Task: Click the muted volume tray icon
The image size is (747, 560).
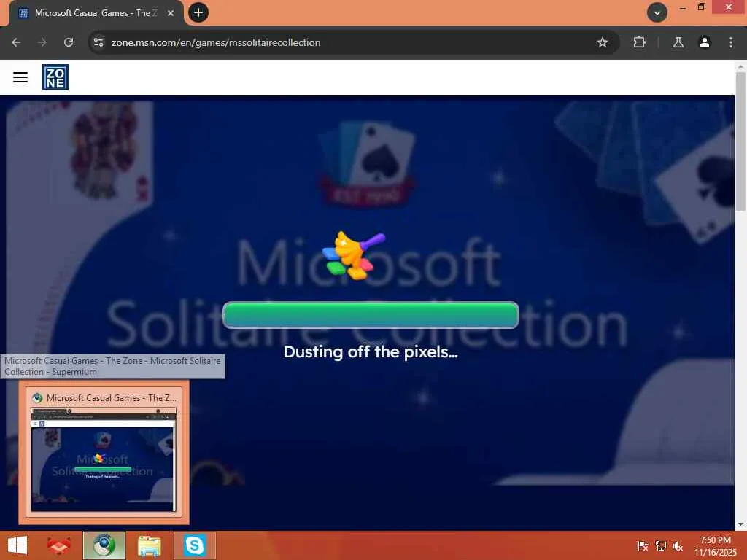Action: coord(678,546)
